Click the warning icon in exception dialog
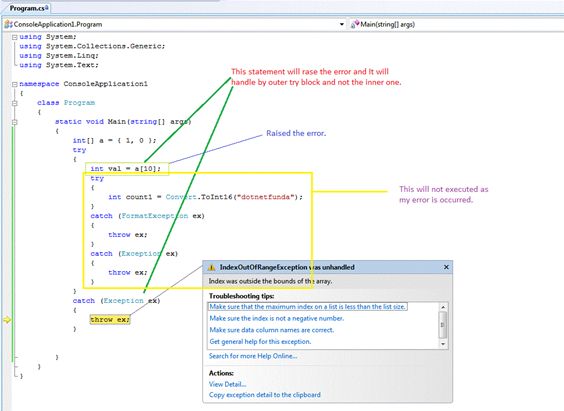 coord(212,268)
